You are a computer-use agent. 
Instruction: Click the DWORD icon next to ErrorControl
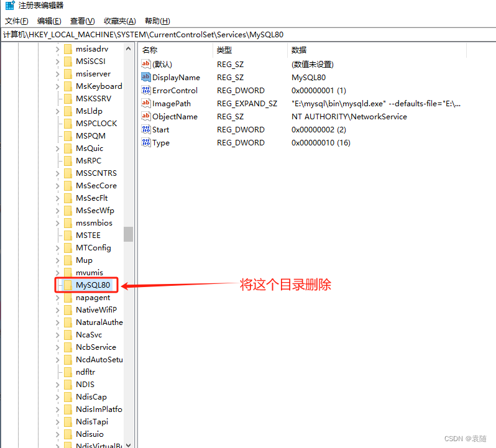[x=146, y=91]
